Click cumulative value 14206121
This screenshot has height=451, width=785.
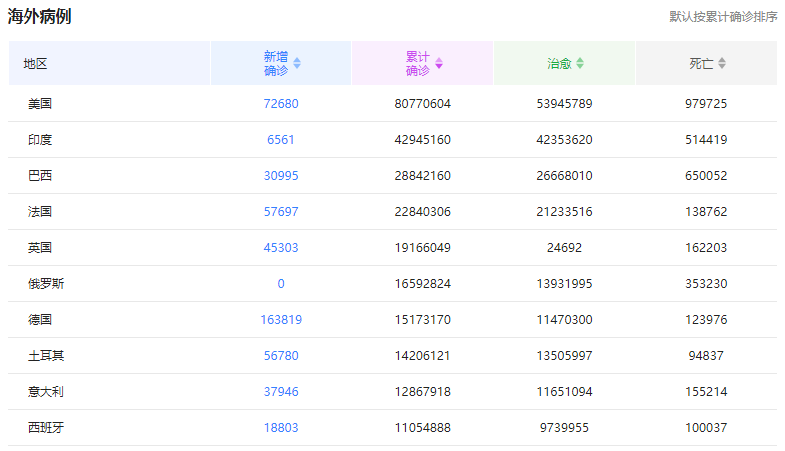pyautogui.click(x=423, y=356)
